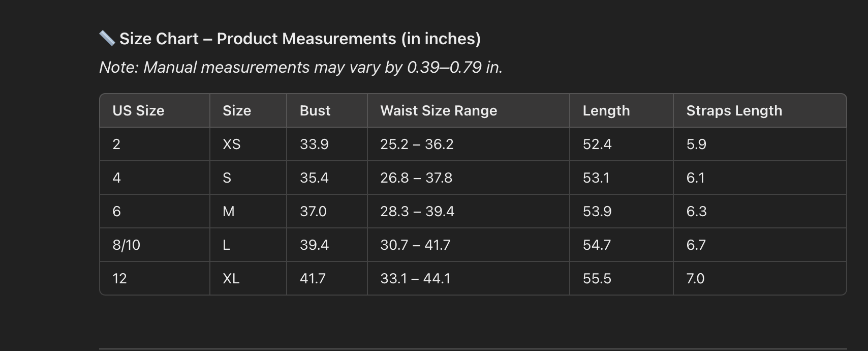Click the length value 52.4
Image resolution: width=868 pixels, height=351 pixels.
597,144
